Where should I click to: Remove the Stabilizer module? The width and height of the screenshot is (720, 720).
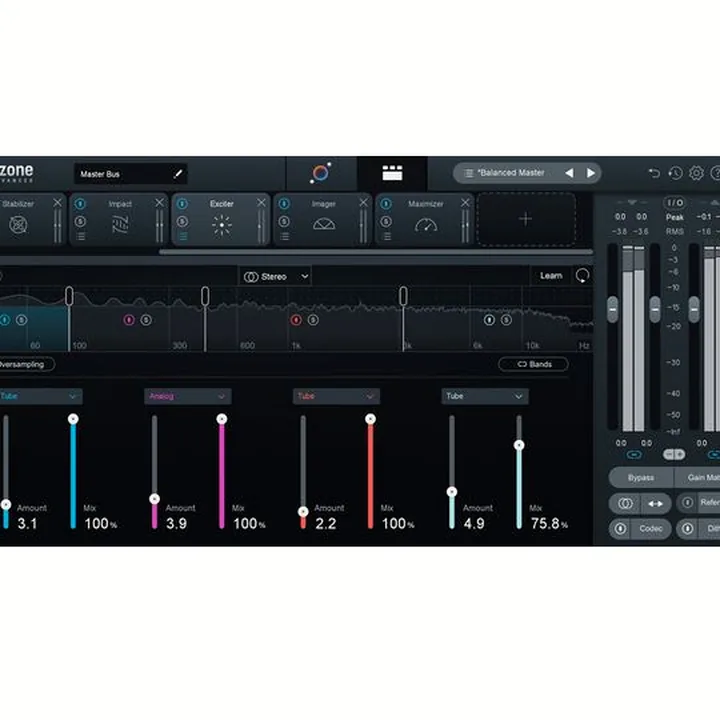57,202
